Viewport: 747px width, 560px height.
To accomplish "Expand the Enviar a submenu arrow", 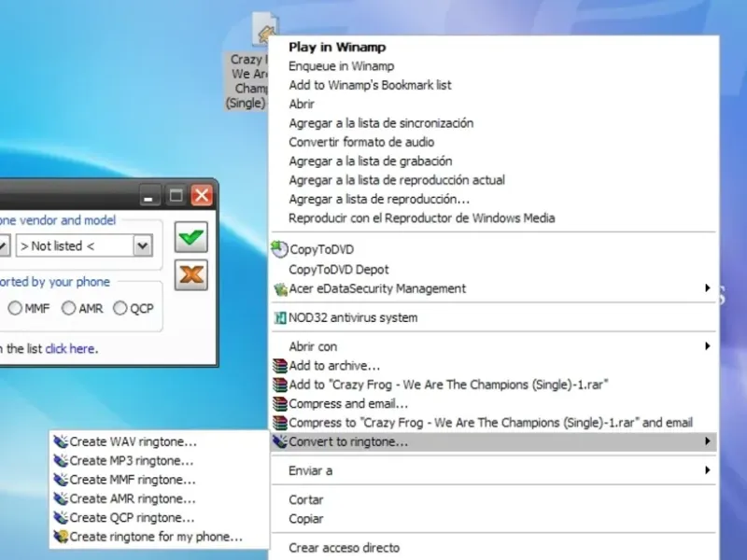I will tap(708, 470).
